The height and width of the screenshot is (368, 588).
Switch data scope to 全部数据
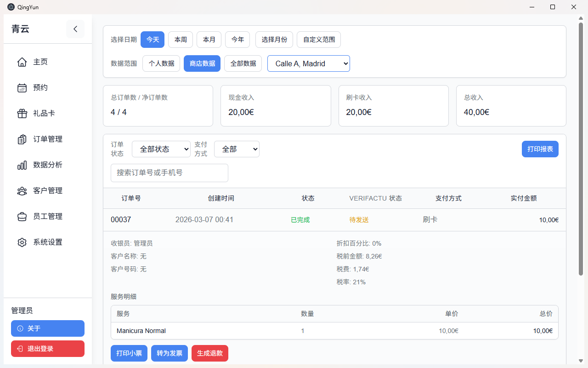pyautogui.click(x=243, y=63)
